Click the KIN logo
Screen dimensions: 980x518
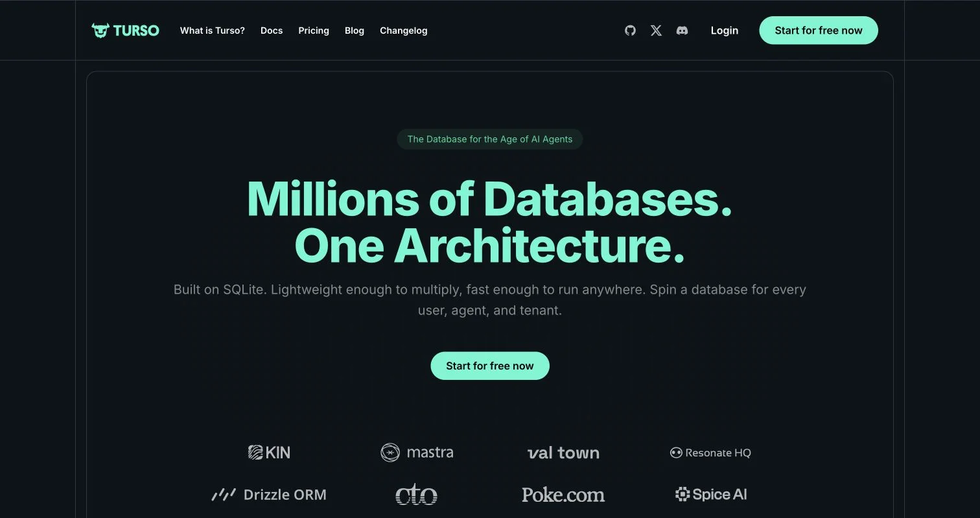pos(269,453)
